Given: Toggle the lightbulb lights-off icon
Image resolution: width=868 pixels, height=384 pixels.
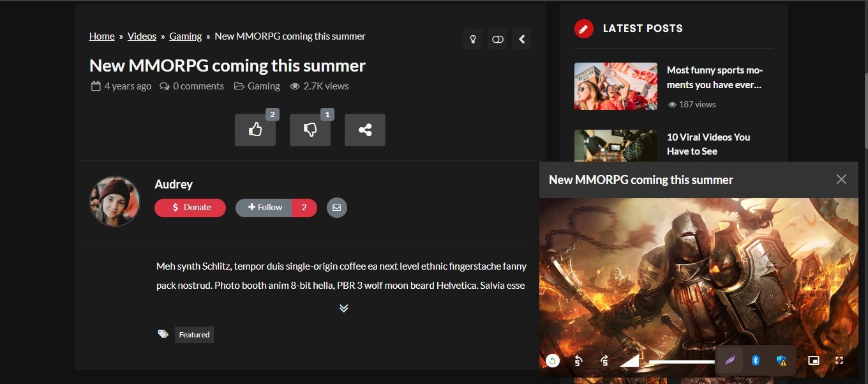Looking at the screenshot, I should 473,39.
